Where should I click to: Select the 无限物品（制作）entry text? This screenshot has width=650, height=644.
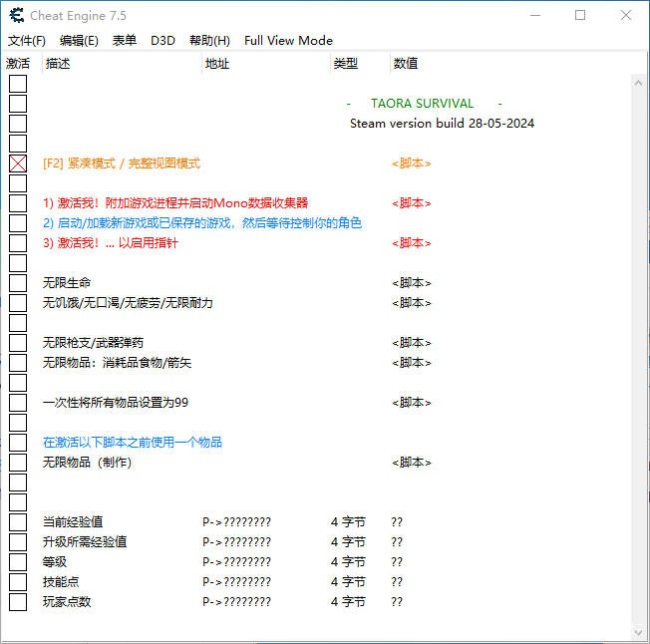tap(88, 463)
